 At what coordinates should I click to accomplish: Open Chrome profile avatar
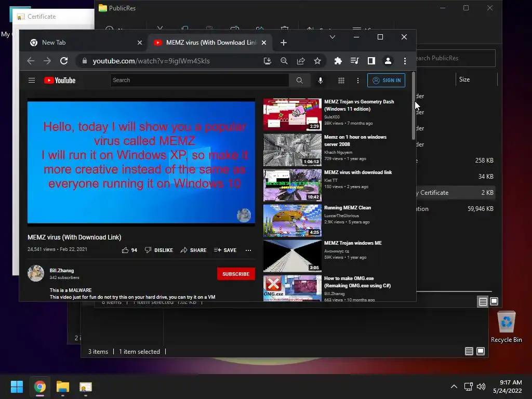[388, 61]
